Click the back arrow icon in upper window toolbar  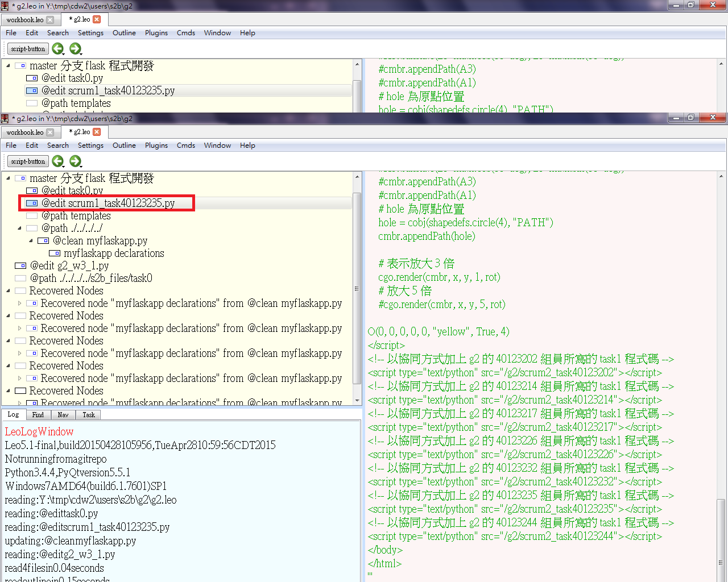[58, 49]
